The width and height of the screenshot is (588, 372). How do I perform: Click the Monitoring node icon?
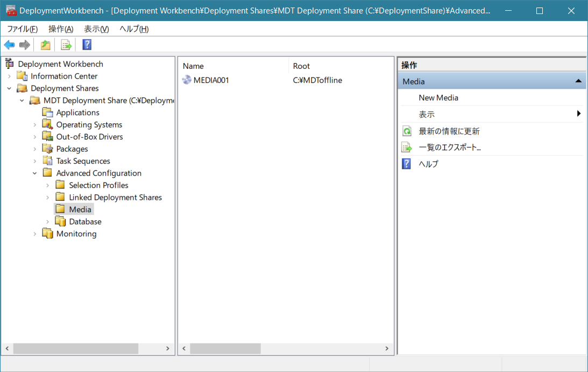click(48, 233)
